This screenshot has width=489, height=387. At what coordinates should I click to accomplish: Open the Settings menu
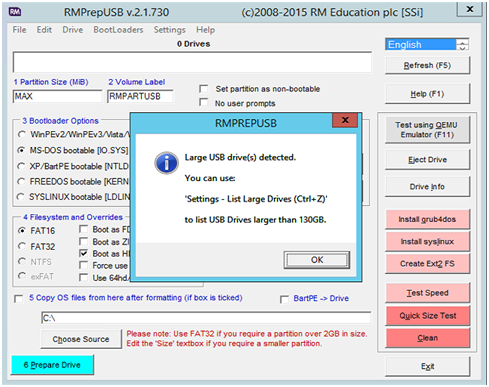click(169, 30)
